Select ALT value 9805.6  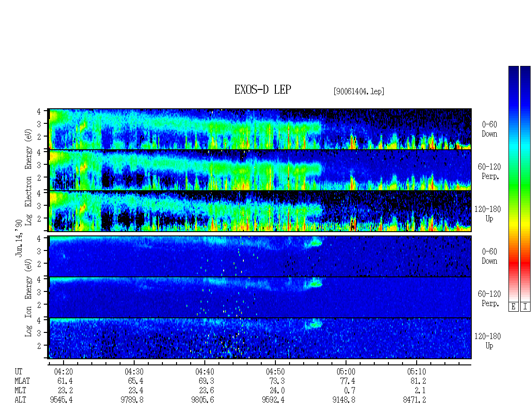[x=202, y=400]
